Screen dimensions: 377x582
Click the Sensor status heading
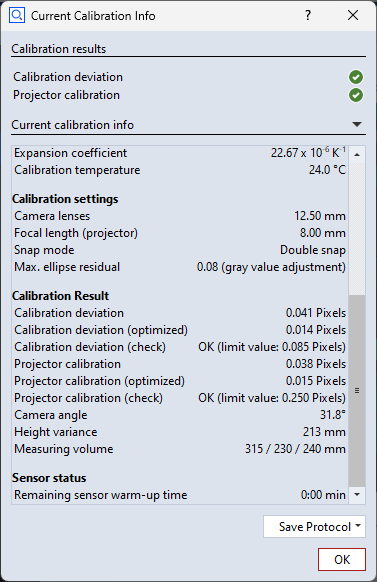point(49,478)
